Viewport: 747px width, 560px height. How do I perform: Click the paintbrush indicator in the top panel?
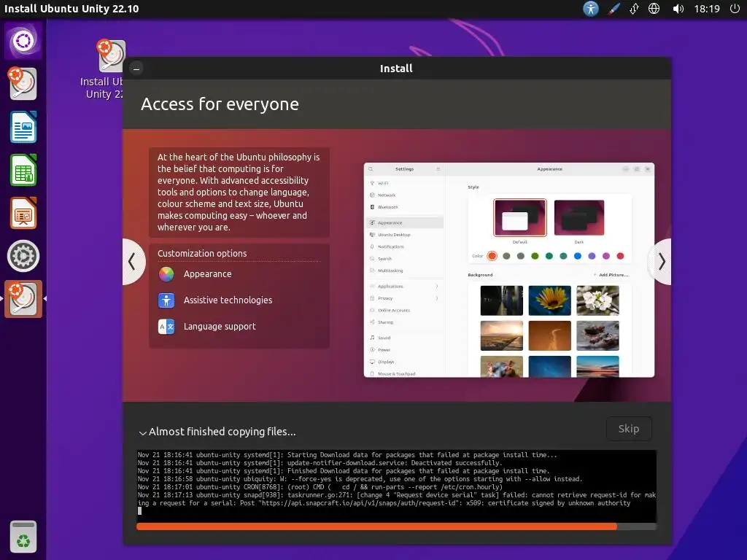click(614, 9)
